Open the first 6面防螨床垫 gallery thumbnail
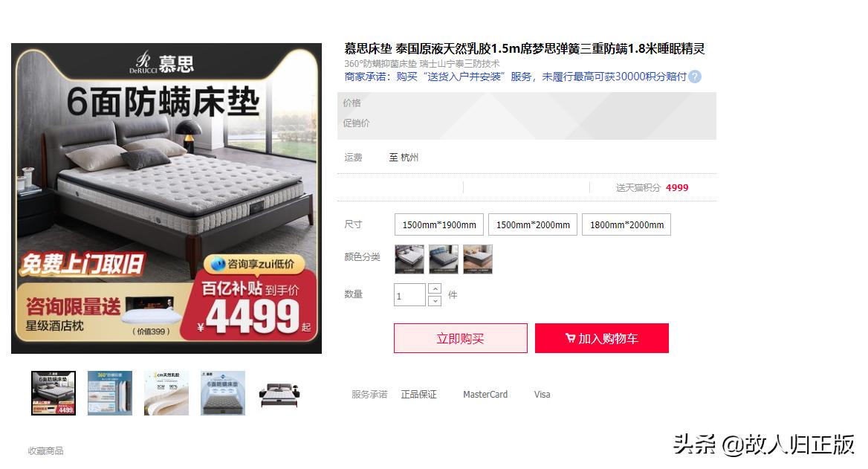The height and width of the screenshot is (469, 868). point(54,393)
